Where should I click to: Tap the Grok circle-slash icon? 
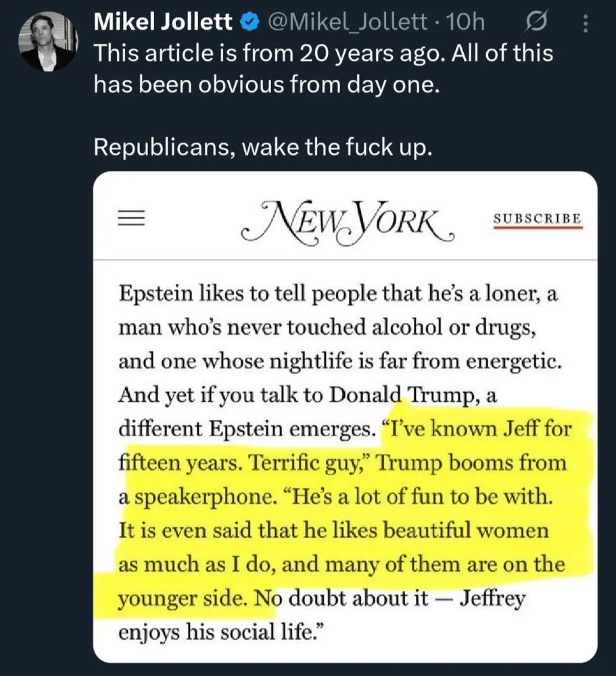(535, 23)
